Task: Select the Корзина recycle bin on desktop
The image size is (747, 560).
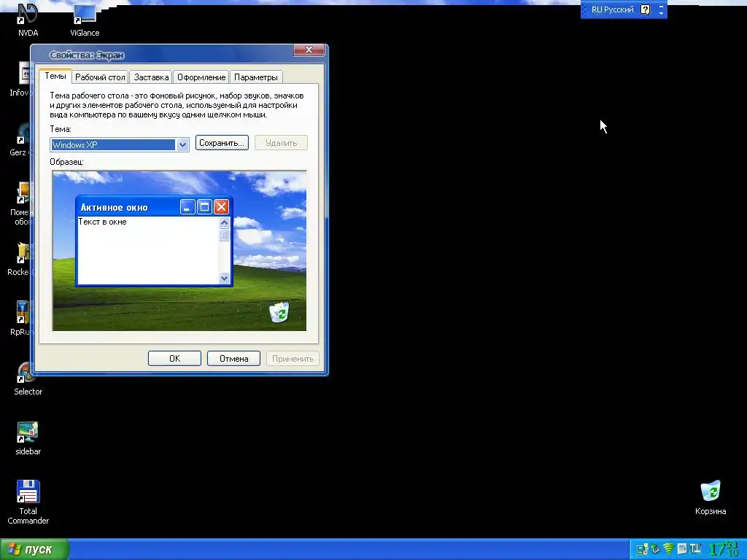Action: (711, 498)
